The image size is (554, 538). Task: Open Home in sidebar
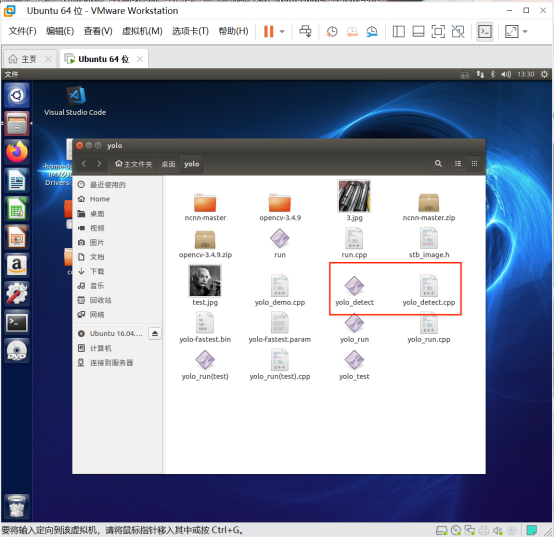[117, 199]
